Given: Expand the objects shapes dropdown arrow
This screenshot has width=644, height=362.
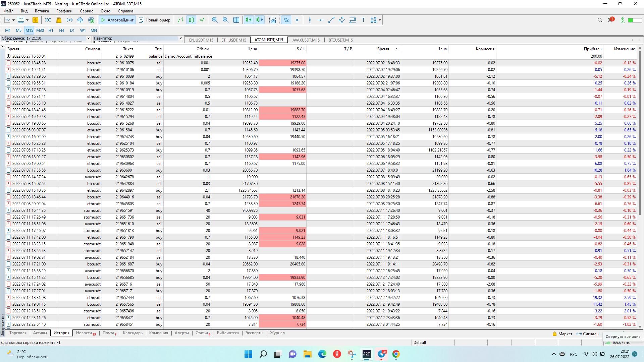Looking at the screenshot, I should 380,20.
